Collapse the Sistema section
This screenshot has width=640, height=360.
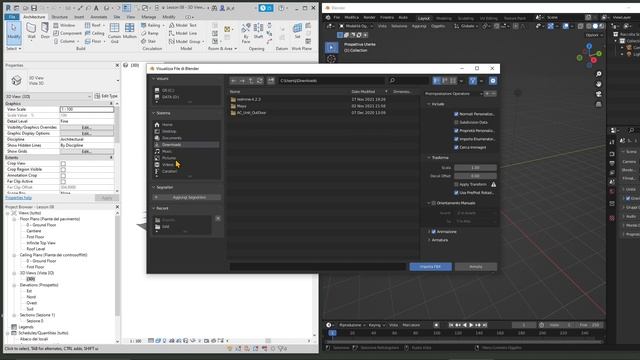[x=154, y=113]
